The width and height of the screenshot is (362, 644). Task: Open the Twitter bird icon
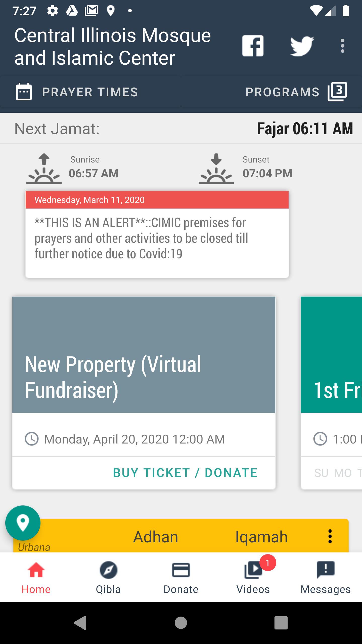pyautogui.click(x=302, y=46)
